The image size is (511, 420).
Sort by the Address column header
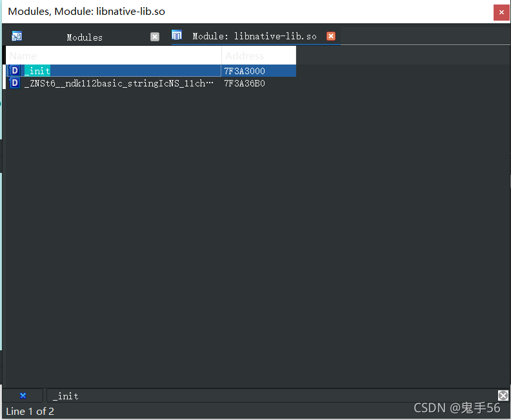click(259, 55)
